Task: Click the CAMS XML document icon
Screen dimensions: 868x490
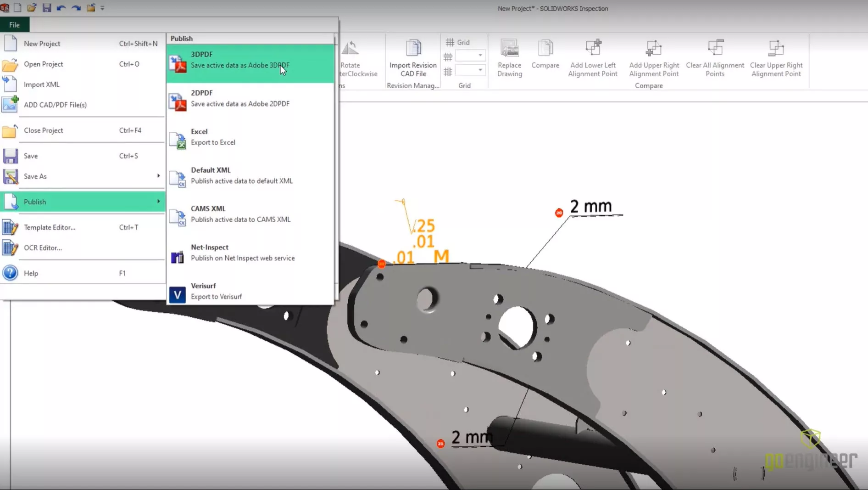Action: coord(178,218)
